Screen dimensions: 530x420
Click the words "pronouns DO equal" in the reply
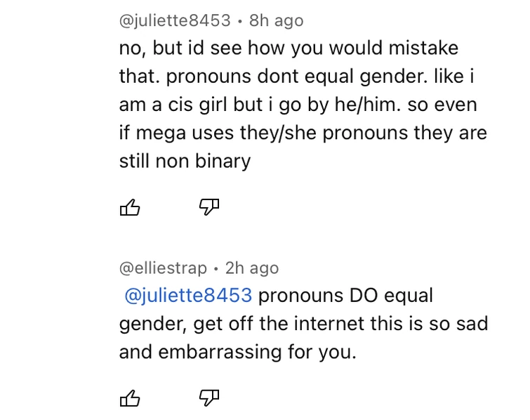pos(345,296)
